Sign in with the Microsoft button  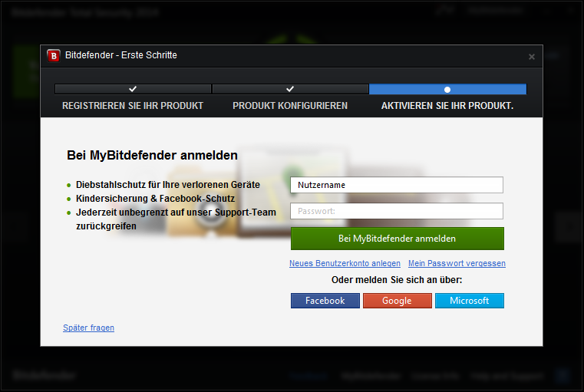(470, 301)
